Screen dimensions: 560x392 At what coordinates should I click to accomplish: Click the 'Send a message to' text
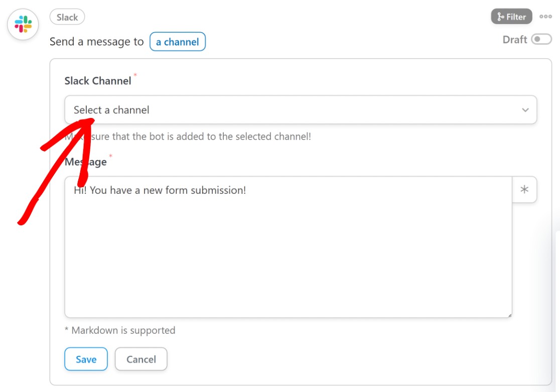(96, 42)
